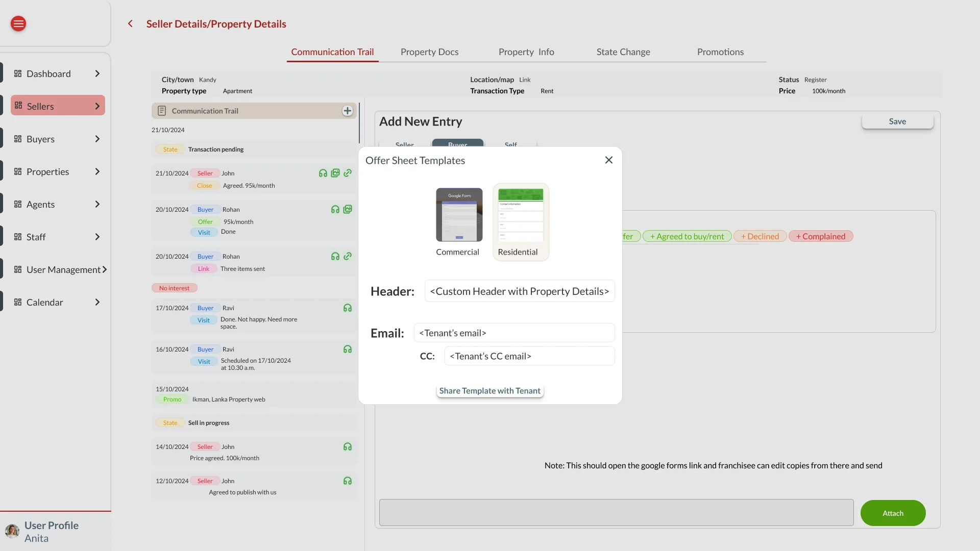
Task: Click the Header custom header field
Action: coord(520,291)
